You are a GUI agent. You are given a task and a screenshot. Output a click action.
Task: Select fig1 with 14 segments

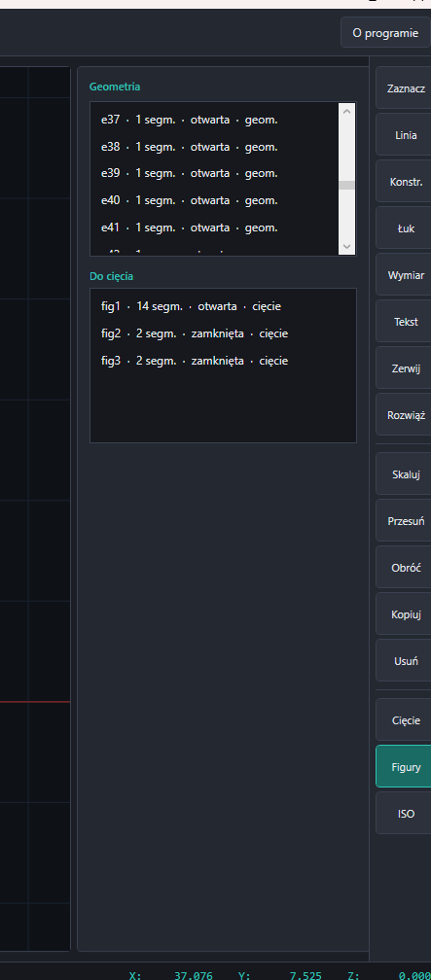pos(223,306)
